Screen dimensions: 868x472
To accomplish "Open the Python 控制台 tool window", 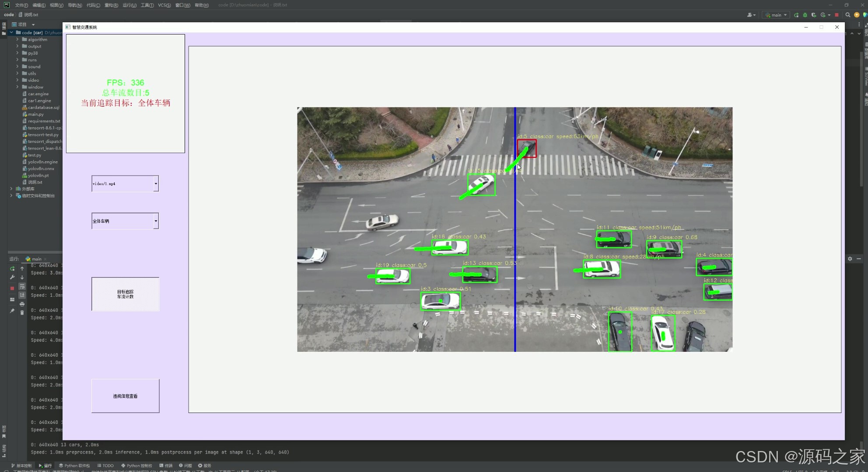I will click(x=136, y=465).
